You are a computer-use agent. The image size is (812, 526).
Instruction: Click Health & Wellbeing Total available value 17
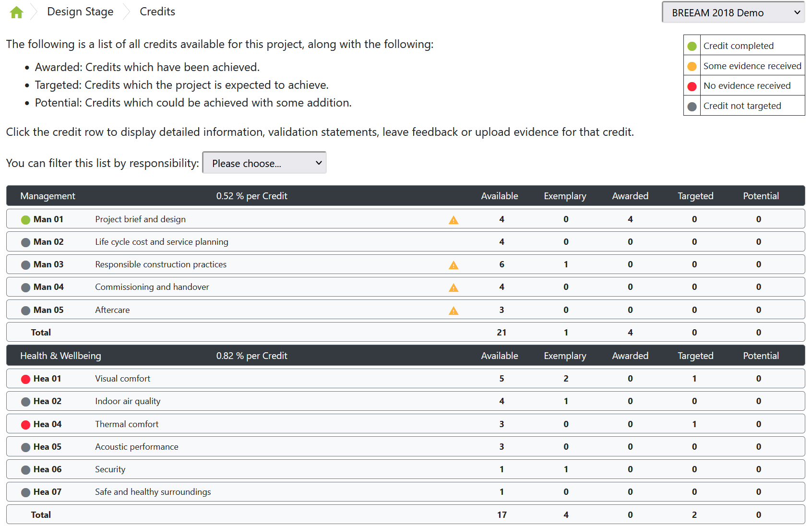pyautogui.click(x=502, y=514)
